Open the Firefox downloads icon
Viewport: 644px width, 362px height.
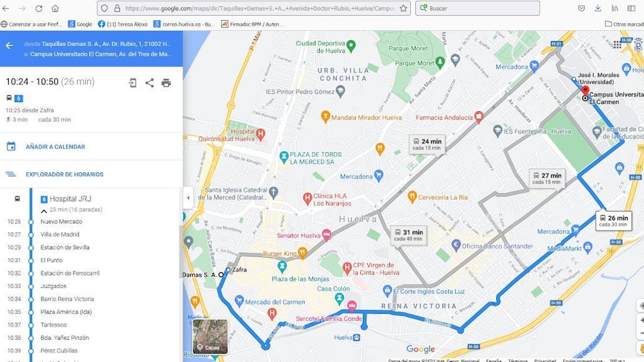point(598,8)
